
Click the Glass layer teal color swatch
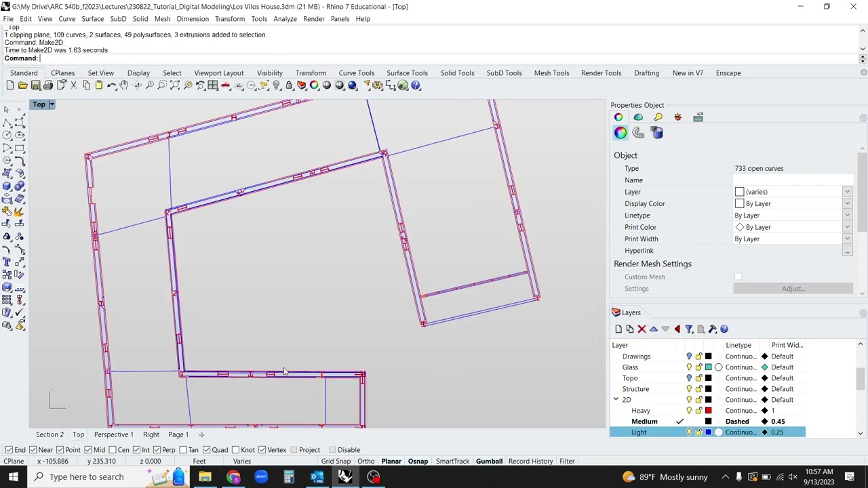(x=709, y=367)
